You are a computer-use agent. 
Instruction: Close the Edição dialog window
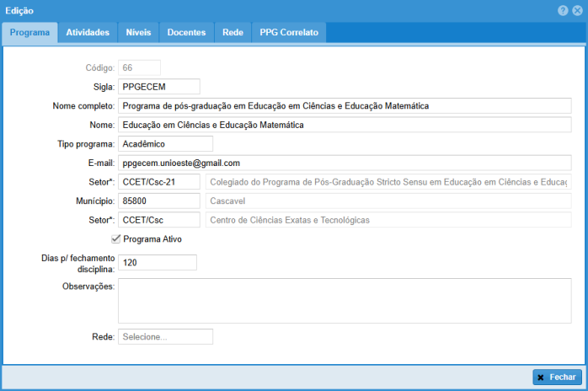pos(576,10)
